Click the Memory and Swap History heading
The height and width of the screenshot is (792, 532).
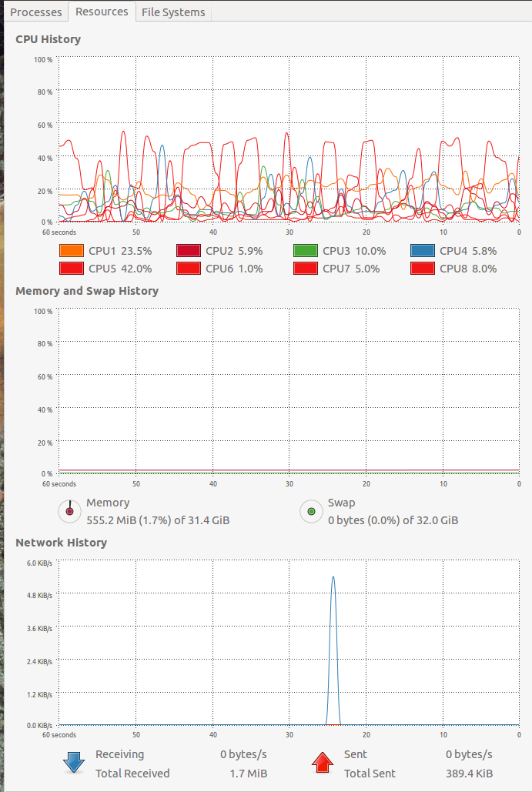click(x=87, y=291)
